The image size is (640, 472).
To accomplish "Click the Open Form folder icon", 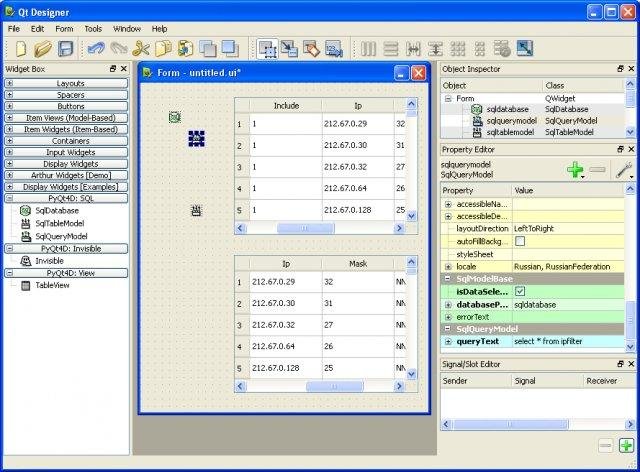I will tap(43, 49).
